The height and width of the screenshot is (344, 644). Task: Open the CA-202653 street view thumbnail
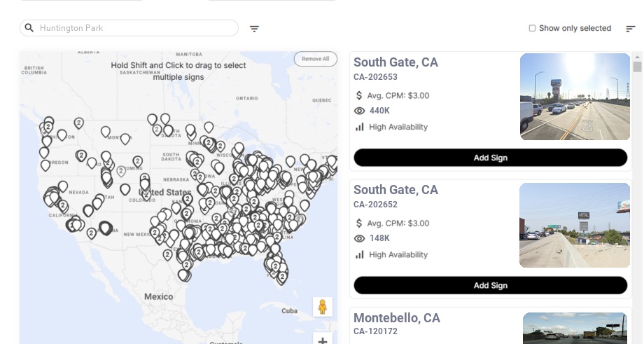(x=575, y=97)
